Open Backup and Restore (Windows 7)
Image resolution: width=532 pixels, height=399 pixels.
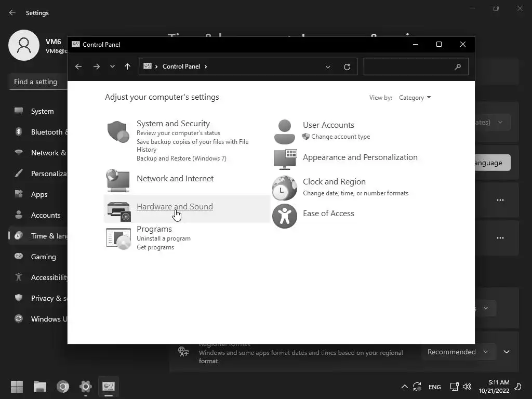[181, 158]
